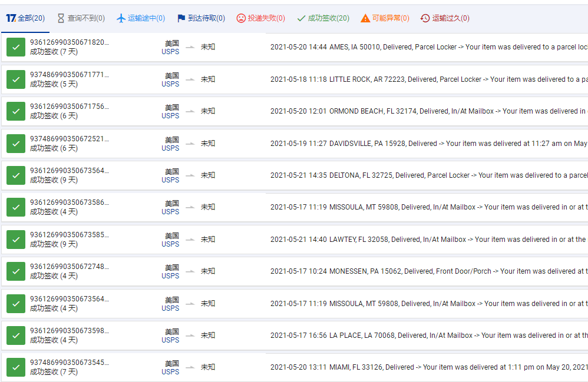Click the green status icon on the LITTLE ROCK row
Viewport: 588px width, 382px height.
[x=16, y=79]
